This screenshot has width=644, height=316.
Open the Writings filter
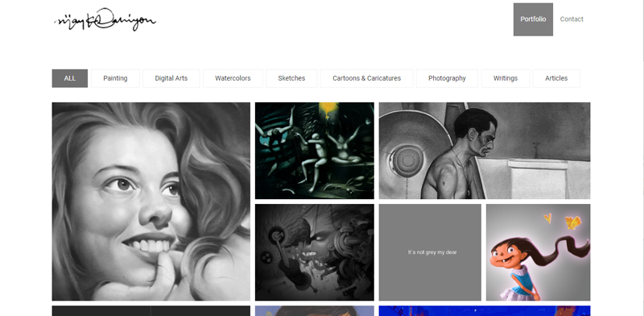click(x=506, y=78)
